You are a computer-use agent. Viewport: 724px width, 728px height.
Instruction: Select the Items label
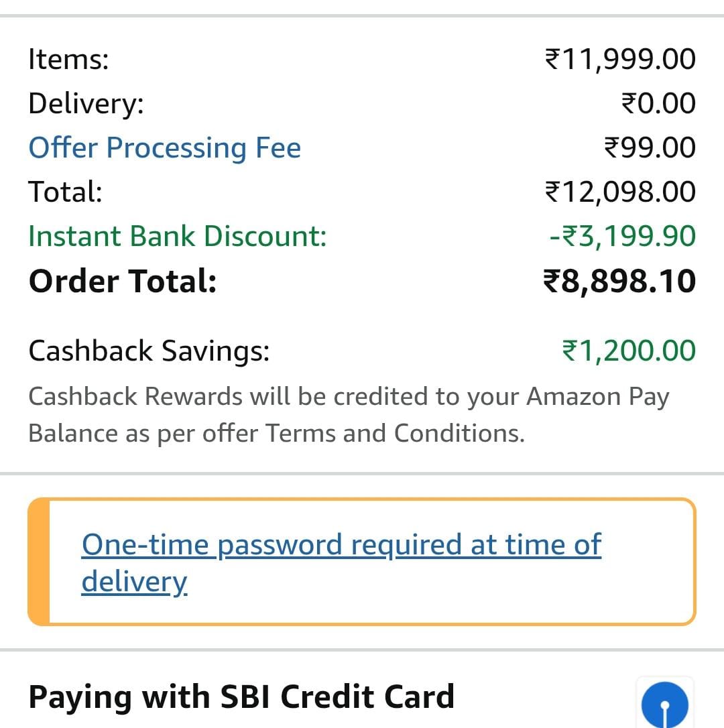68,60
